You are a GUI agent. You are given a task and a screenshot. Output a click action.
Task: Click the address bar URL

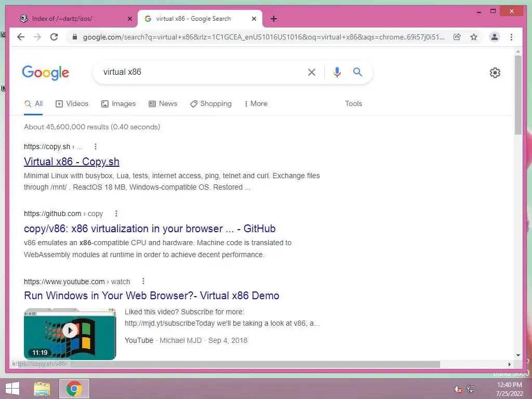263,37
